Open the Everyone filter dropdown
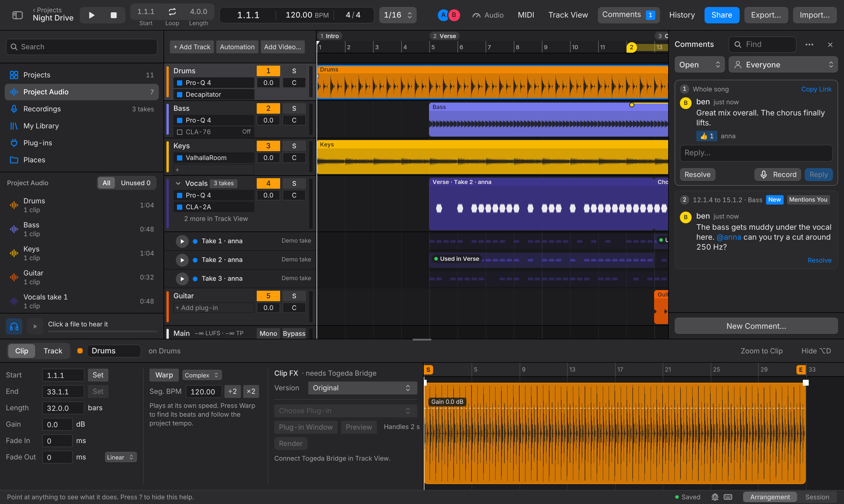 [x=783, y=64]
